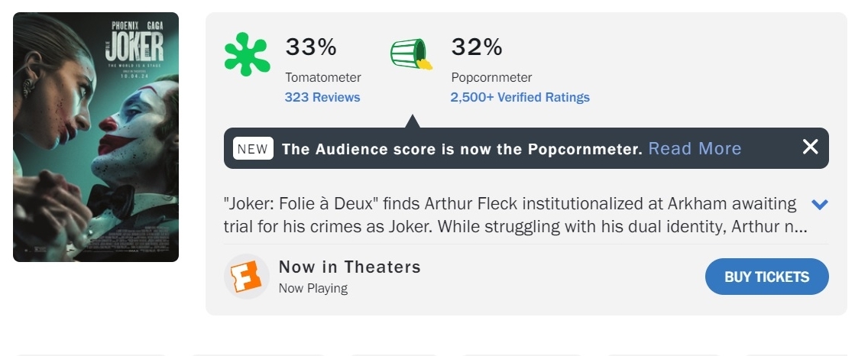Expand the synopsis with the blue chevron
Screen dimensions: 868x356
(820, 205)
